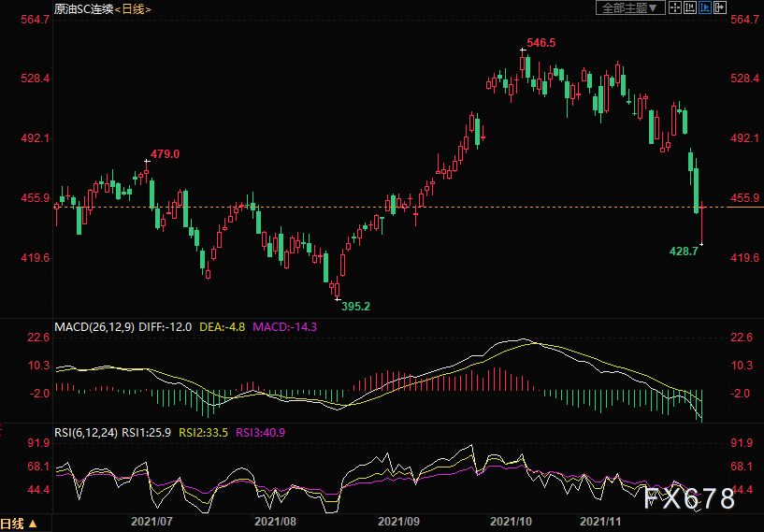Click the crosshair cursor icon

point(675,7)
